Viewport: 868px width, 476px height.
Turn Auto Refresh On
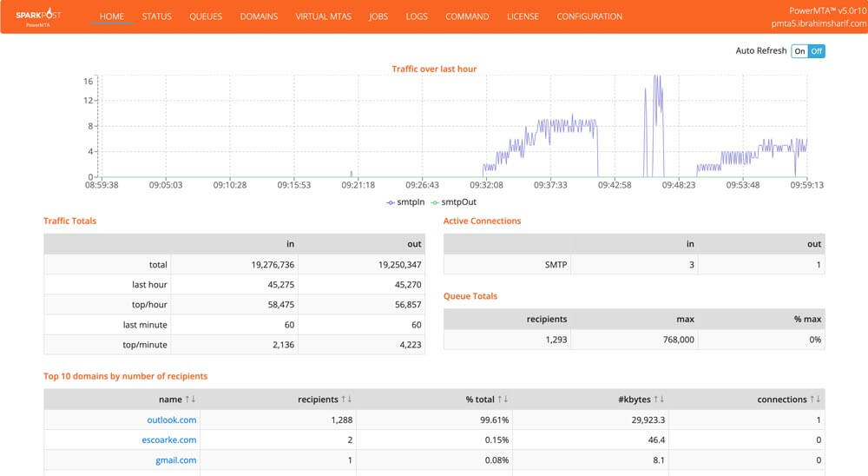tap(799, 51)
